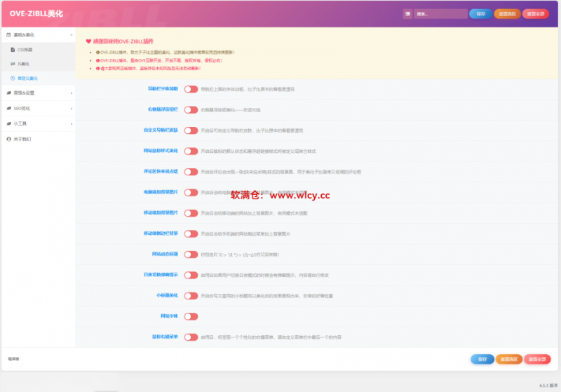Expand the 小工具 section arrow

pyautogui.click(x=71, y=123)
